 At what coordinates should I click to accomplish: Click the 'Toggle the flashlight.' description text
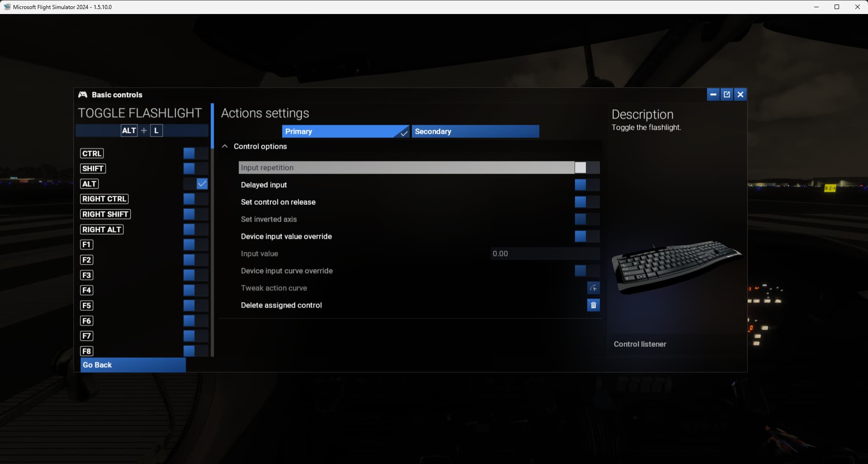pos(646,128)
